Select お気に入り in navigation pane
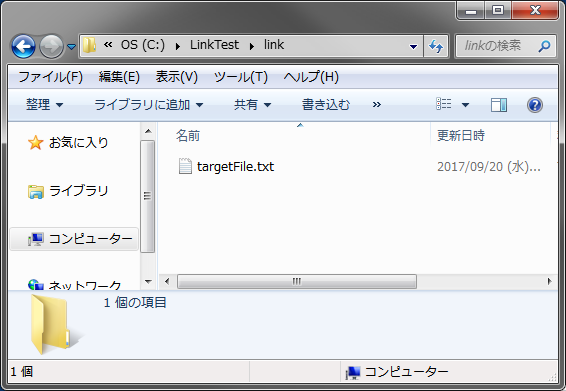Image resolution: width=566 pixels, height=391 pixels. coord(78,143)
